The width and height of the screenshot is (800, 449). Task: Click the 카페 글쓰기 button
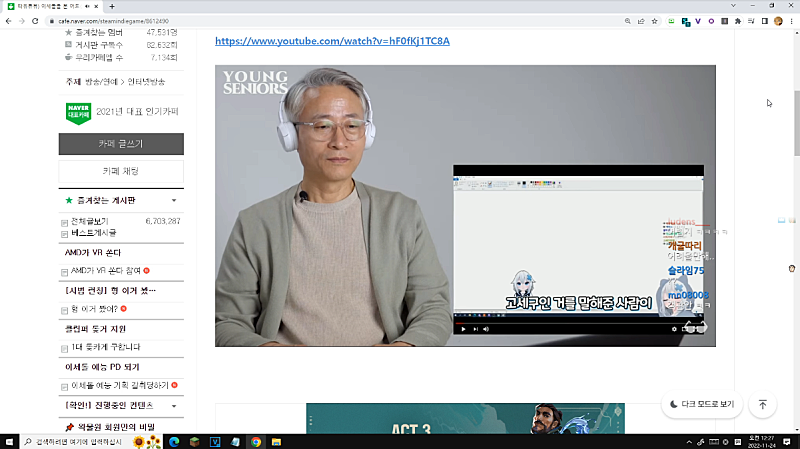click(x=121, y=144)
